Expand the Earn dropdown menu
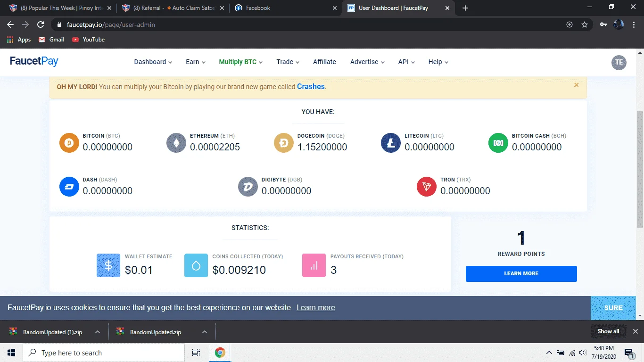The image size is (644, 362). [196, 62]
